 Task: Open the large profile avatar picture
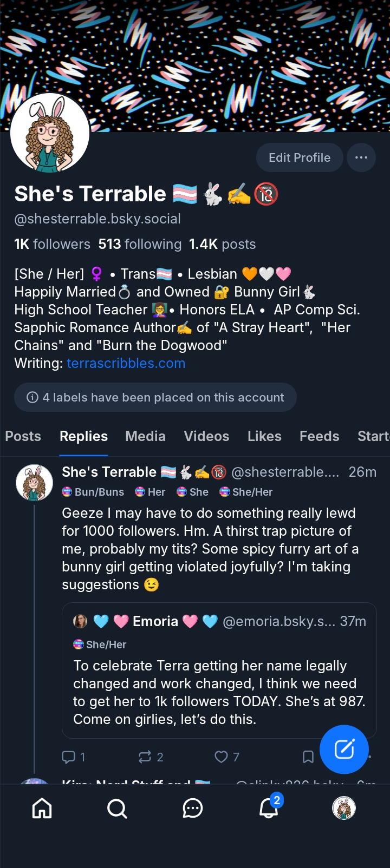(50, 133)
